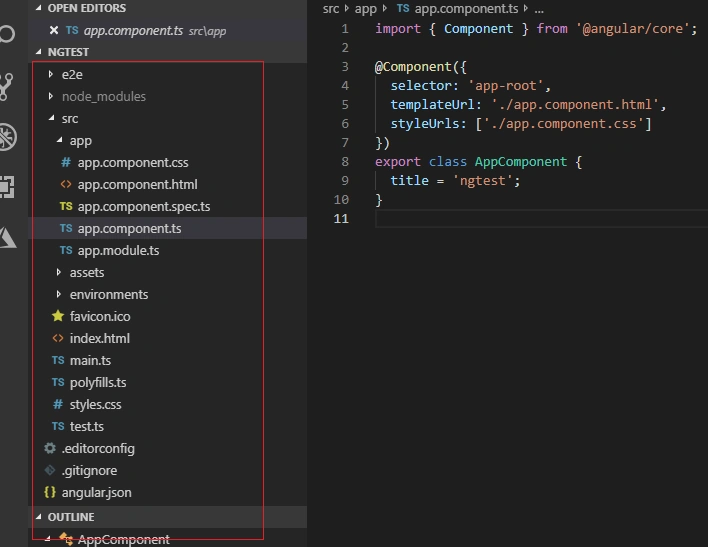Click braces icon beside angular.json
708x547 pixels.
pos(50,492)
